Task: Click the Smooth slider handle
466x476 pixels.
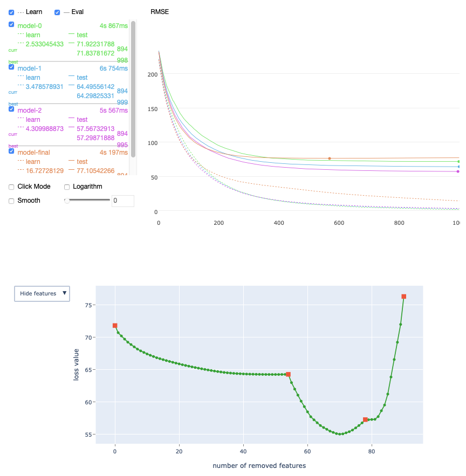Action: point(67,201)
